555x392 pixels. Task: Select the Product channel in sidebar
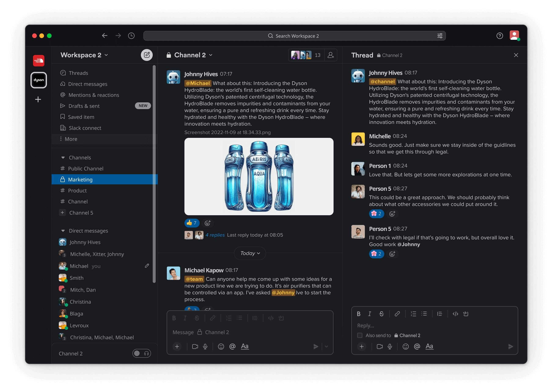(77, 191)
